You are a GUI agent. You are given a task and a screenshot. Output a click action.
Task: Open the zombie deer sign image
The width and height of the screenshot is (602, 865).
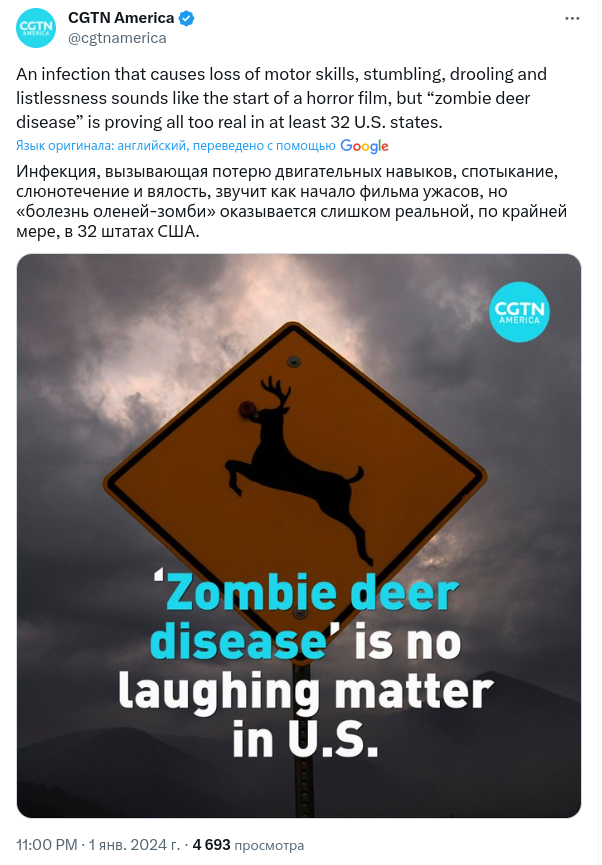[299, 536]
